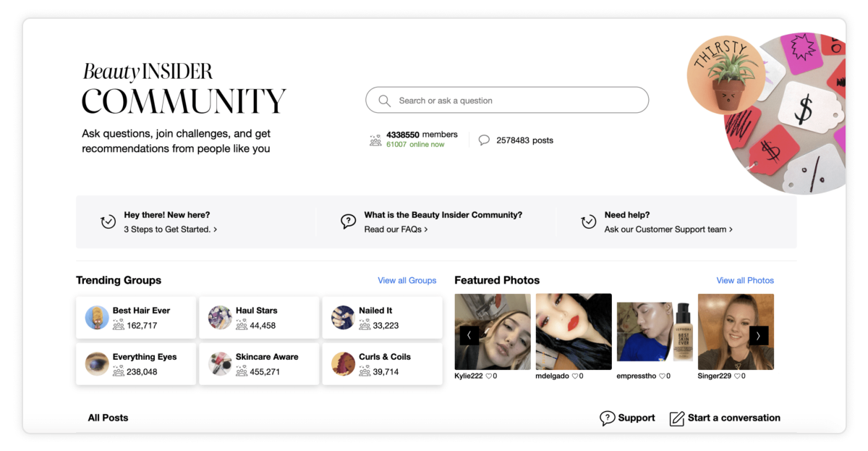
Task: Show next featured photos with right arrow
Action: click(x=758, y=335)
